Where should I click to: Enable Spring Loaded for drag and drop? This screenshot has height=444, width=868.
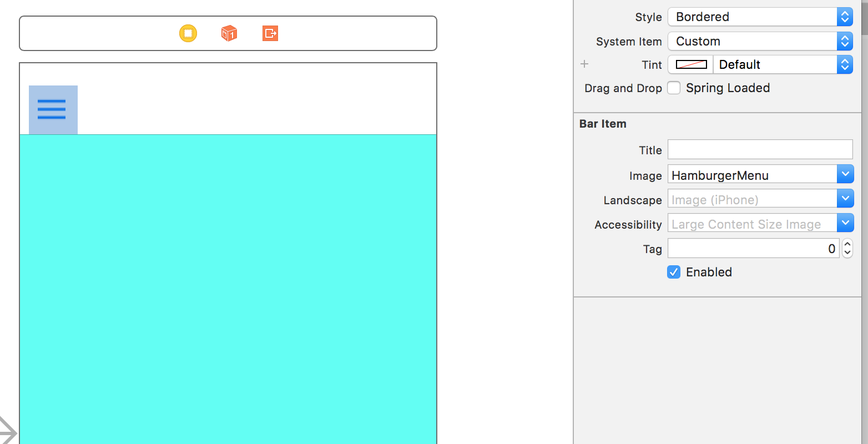673,88
